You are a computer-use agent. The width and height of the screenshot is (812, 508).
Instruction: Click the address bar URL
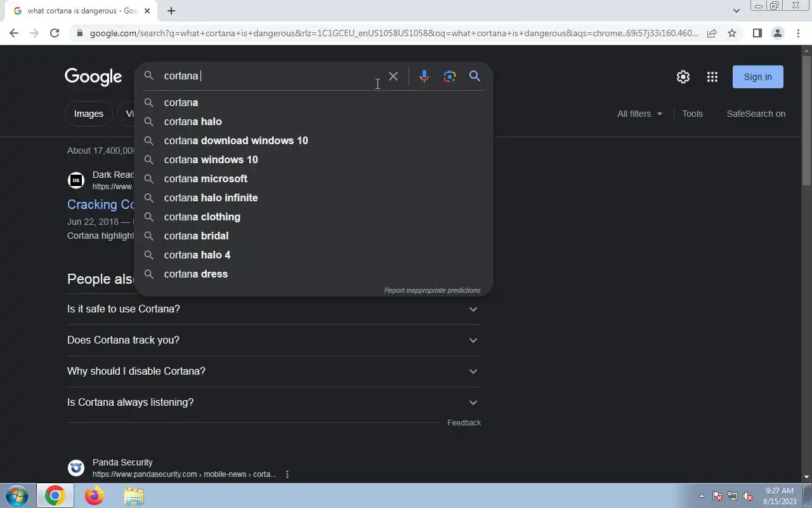393,33
